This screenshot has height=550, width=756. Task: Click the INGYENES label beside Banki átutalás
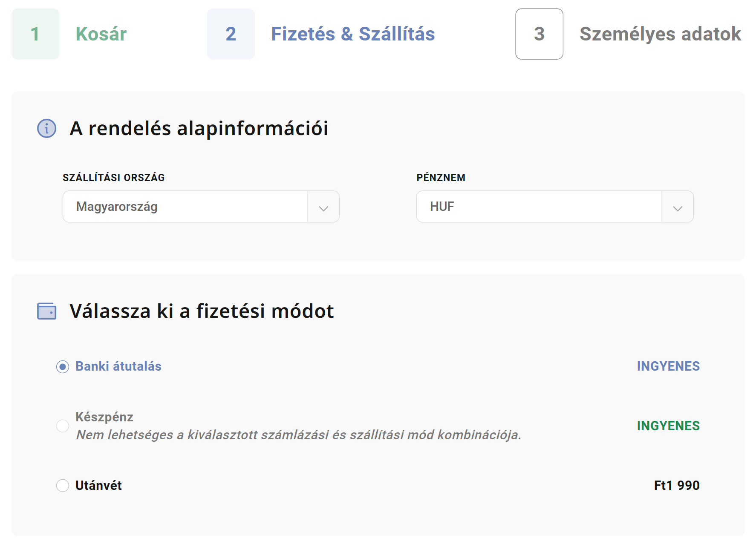pos(668,366)
